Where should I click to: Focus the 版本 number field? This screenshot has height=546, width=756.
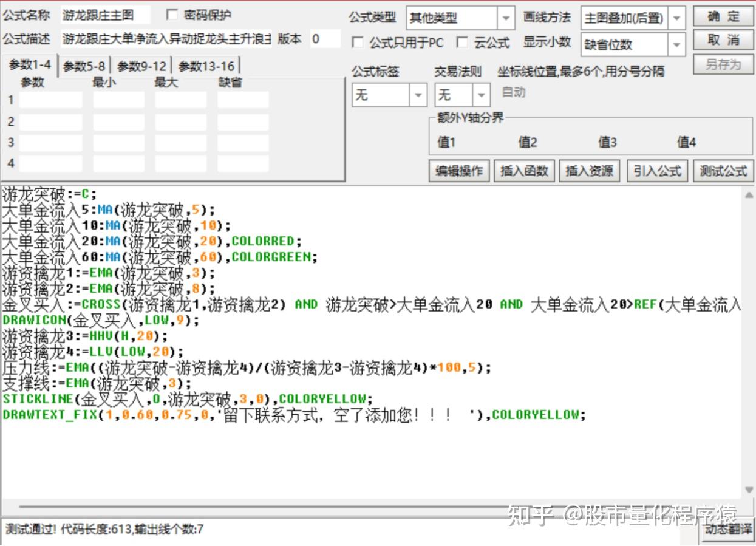[x=325, y=39]
